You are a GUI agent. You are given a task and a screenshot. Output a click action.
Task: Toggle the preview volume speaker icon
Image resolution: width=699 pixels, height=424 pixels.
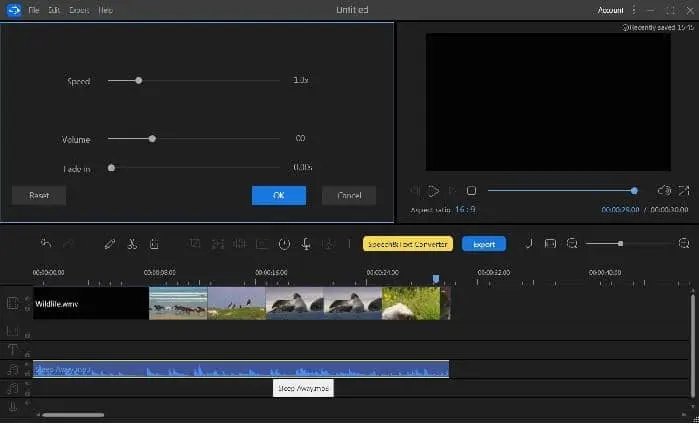664,191
